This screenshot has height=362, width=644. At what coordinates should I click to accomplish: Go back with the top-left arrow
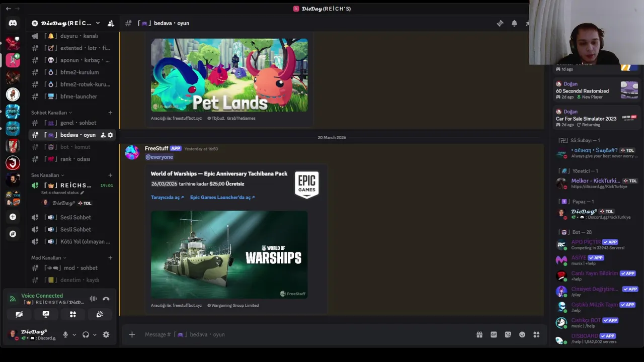pyautogui.click(x=8, y=9)
